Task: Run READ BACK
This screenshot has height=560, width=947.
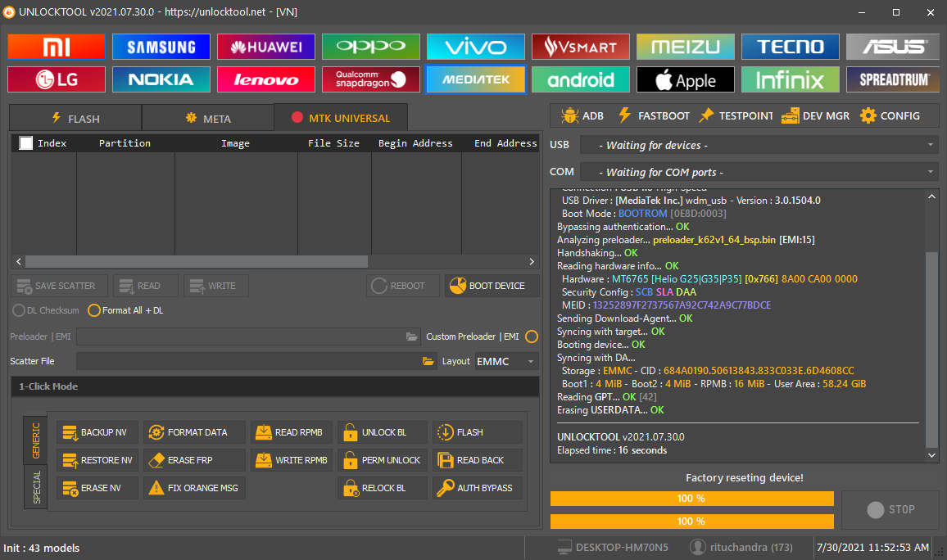Action: click(x=477, y=460)
